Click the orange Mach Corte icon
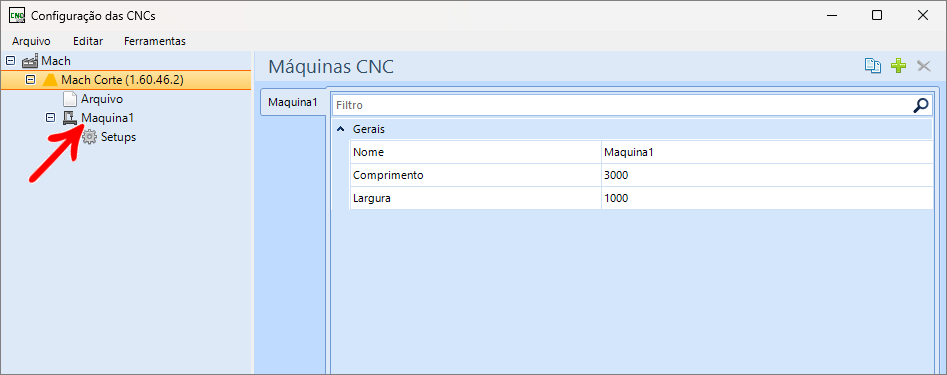The image size is (947, 375). [x=51, y=80]
